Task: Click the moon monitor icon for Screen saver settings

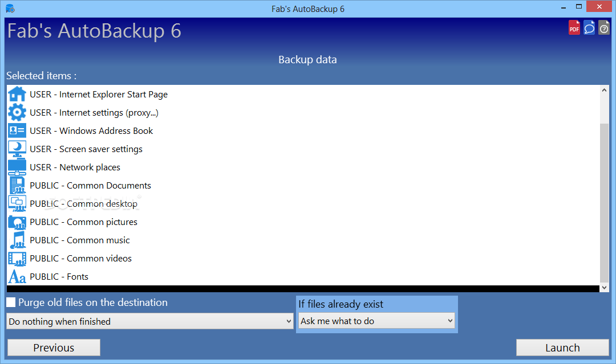Action: 17,149
